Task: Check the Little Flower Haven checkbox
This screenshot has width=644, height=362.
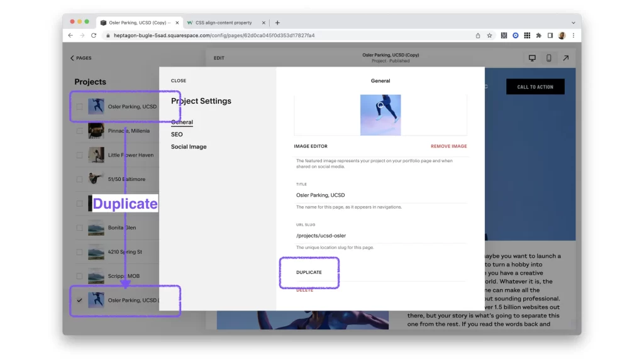Action: pyautogui.click(x=79, y=155)
